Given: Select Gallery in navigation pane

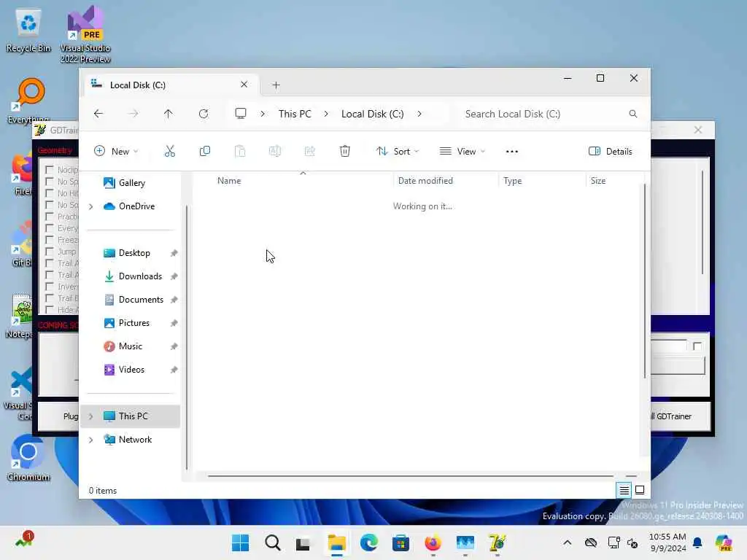Looking at the screenshot, I should [132, 183].
